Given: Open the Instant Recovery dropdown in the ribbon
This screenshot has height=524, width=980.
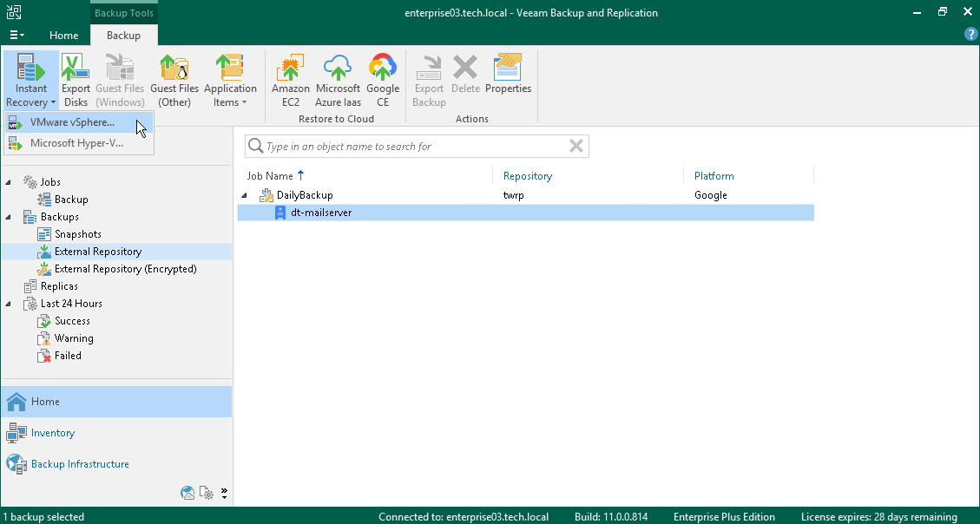Looking at the screenshot, I should 30,81.
